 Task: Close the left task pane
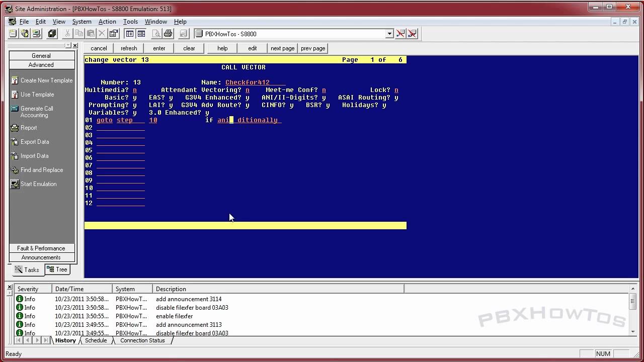75,45
